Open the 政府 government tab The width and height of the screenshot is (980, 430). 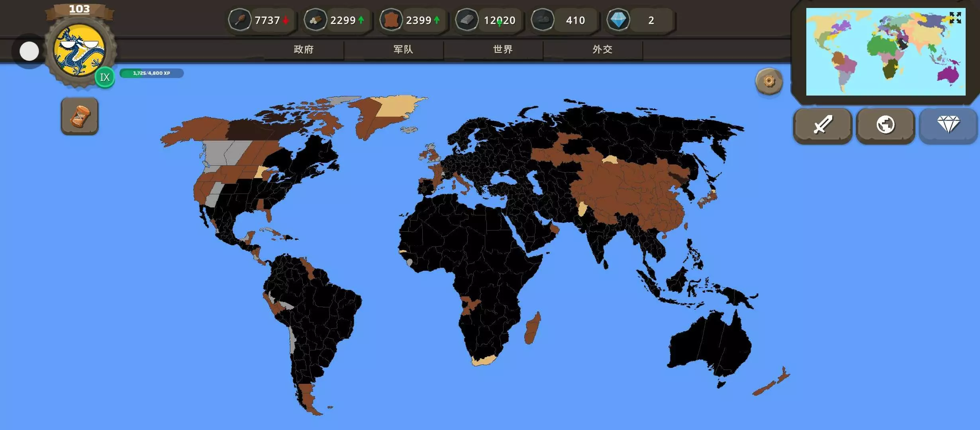pyautogui.click(x=304, y=49)
